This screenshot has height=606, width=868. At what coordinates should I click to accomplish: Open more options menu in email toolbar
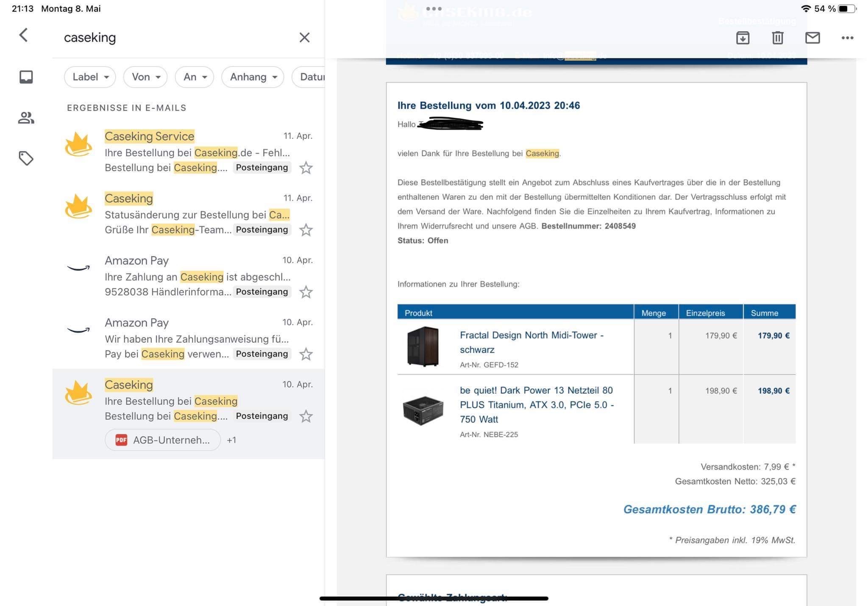(847, 38)
